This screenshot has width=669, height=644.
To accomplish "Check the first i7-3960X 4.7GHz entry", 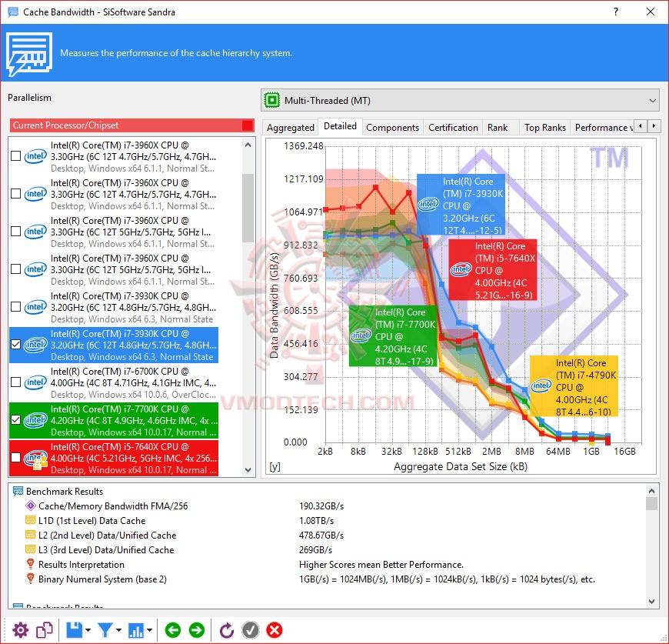I will pyautogui.click(x=16, y=155).
